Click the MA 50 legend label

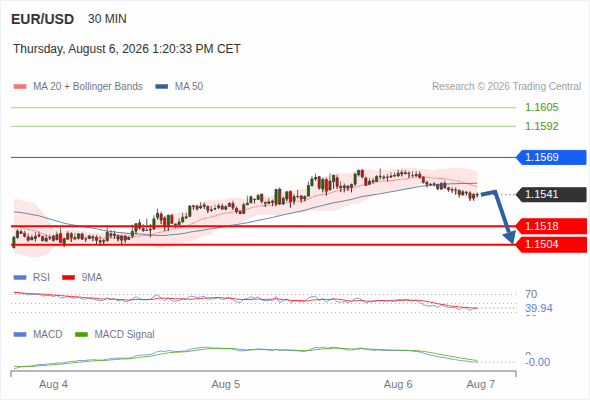pyautogui.click(x=189, y=87)
